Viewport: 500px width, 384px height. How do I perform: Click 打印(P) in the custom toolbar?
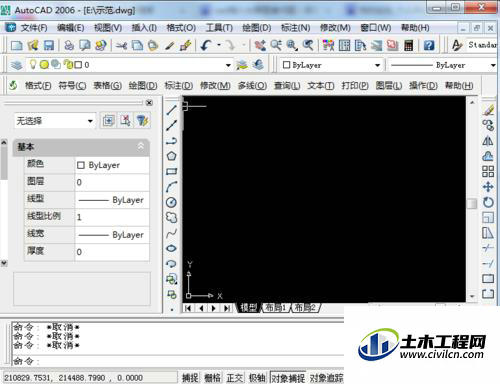(355, 86)
